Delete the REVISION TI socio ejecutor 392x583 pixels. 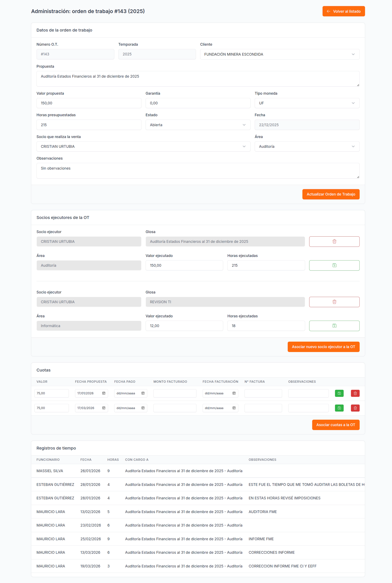(334, 302)
